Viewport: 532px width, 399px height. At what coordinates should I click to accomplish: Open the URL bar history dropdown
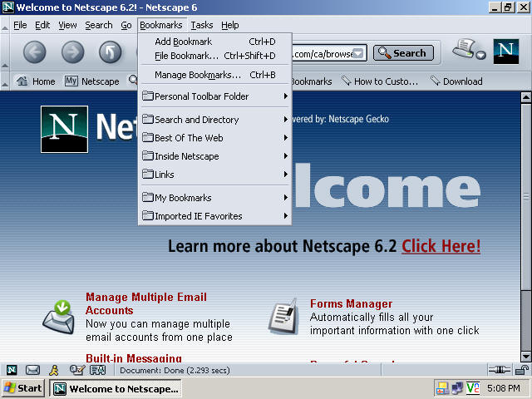(358, 53)
